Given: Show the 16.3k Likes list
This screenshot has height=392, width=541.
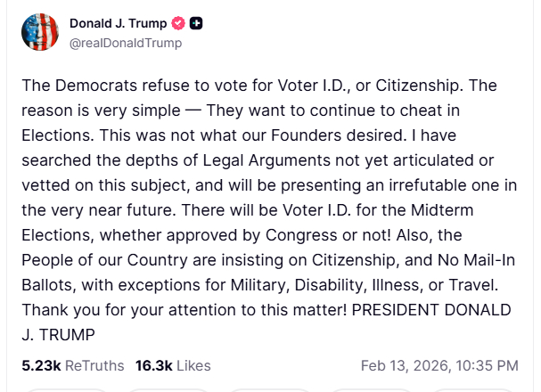Looking at the screenshot, I should pos(173,365).
